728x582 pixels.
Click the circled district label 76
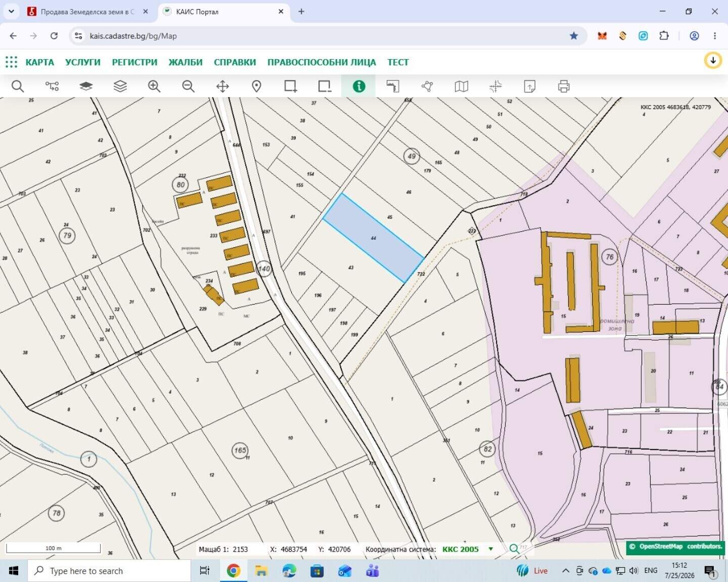610,257
